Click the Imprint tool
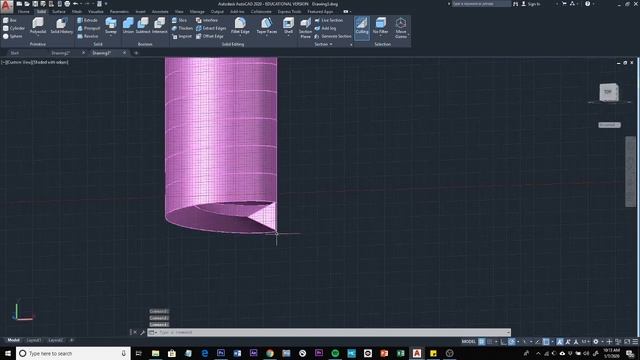This screenshot has height=360, width=640. pyautogui.click(x=182, y=36)
